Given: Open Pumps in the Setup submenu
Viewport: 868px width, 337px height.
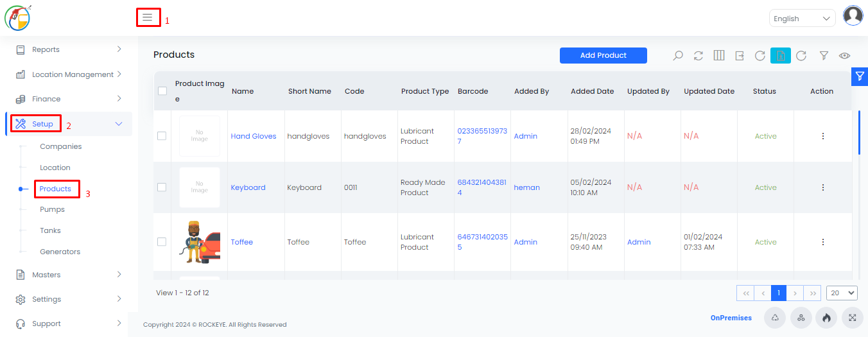Looking at the screenshot, I should click(52, 209).
